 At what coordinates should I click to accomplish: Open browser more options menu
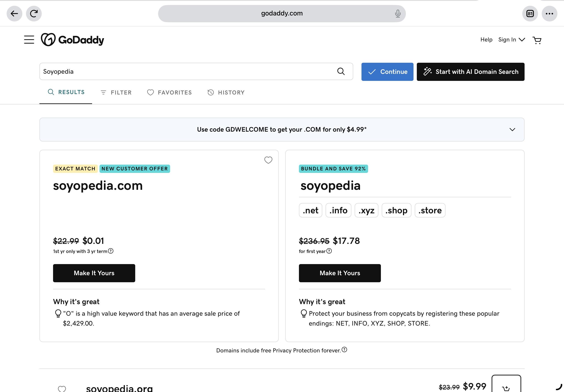point(549,13)
